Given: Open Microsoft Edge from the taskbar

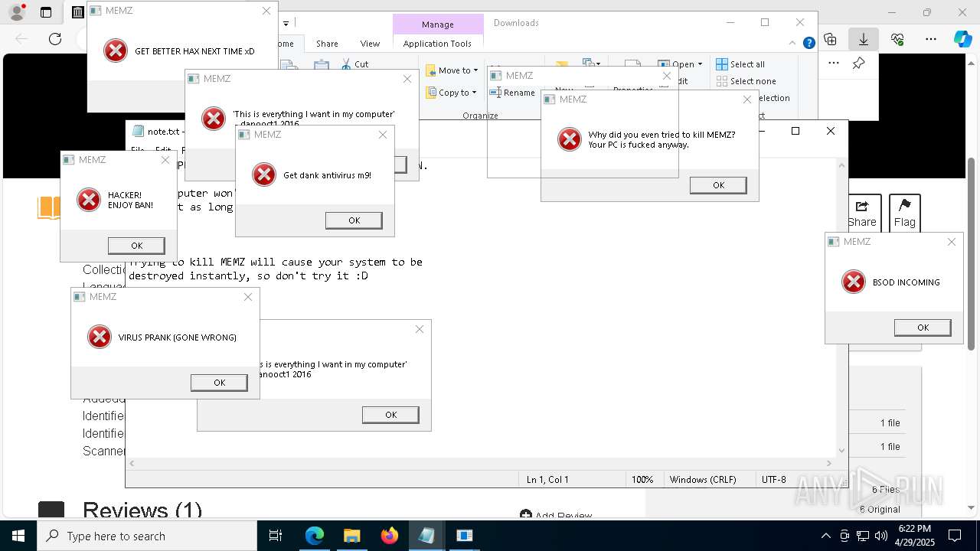Looking at the screenshot, I should (315, 536).
